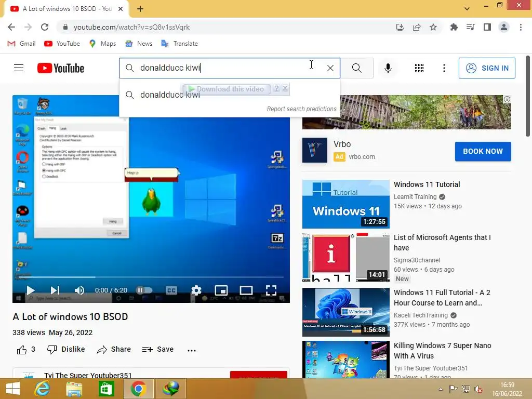
Task: Open Windows Store from taskbar
Action: 106,389
